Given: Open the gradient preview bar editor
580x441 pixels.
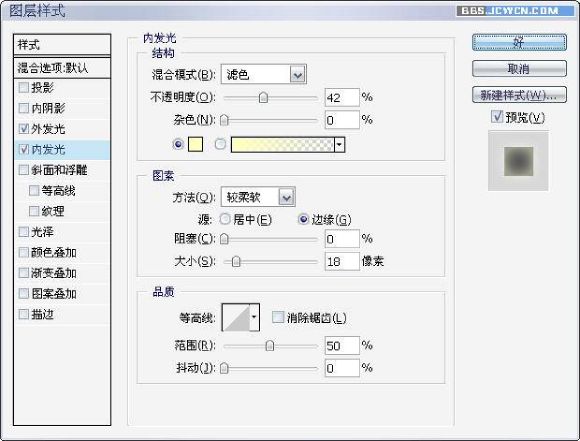Looking at the screenshot, I should pyautogui.click(x=282, y=145).
